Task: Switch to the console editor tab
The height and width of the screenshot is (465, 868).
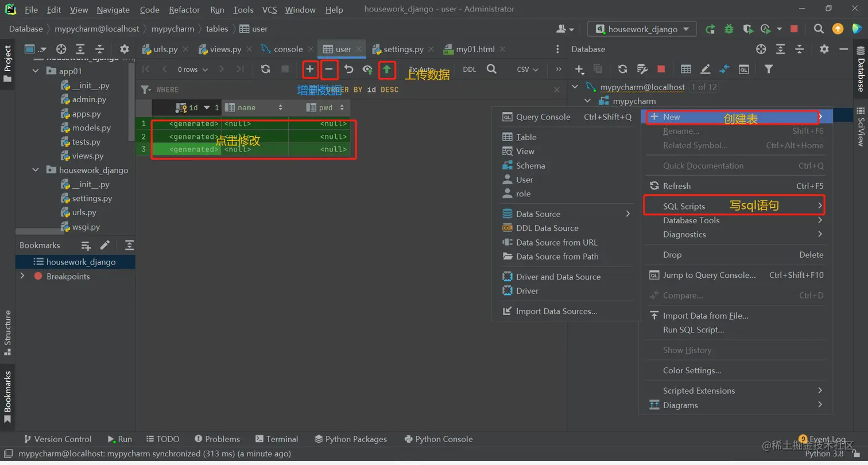Action: tap(288, 49)
